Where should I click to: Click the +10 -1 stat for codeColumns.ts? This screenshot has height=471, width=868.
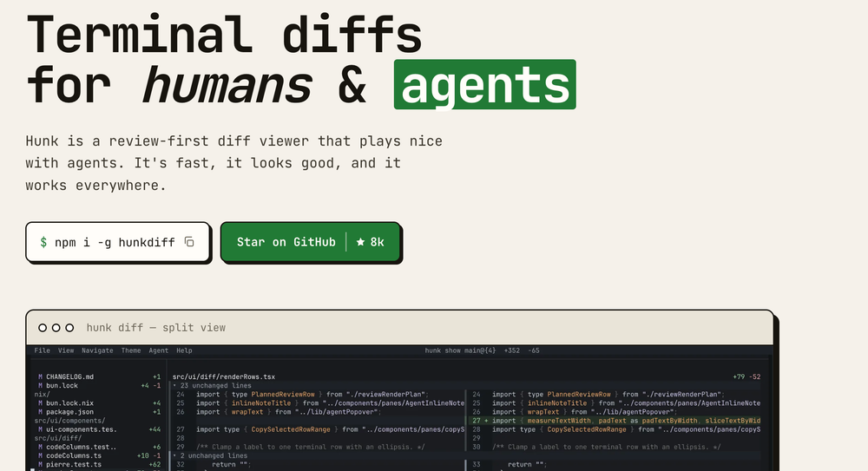pyautogui.click(x=149, y=455)
